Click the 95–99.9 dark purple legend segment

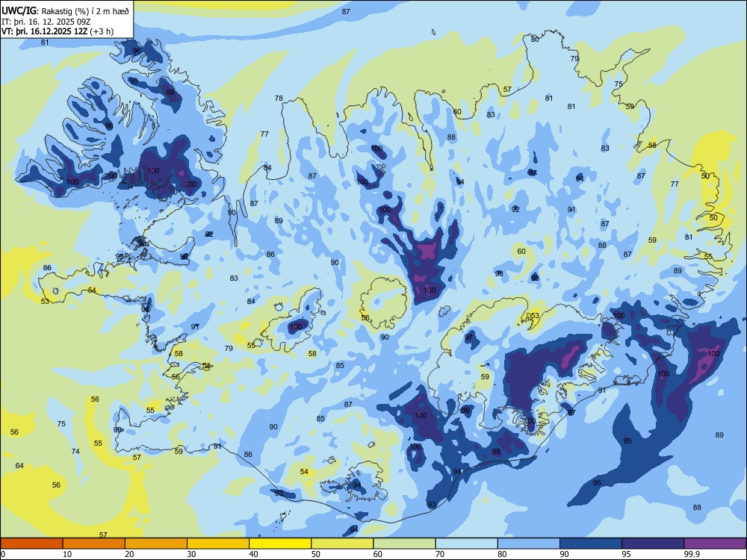tap(653, 544)
